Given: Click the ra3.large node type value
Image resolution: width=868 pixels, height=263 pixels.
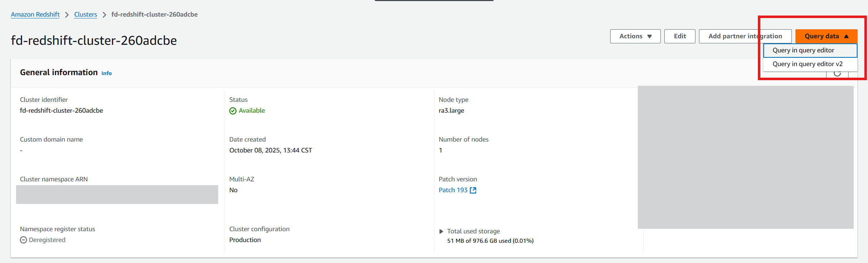Looking at the screenshot, I should pyautogui.click(x=451, y=111).
